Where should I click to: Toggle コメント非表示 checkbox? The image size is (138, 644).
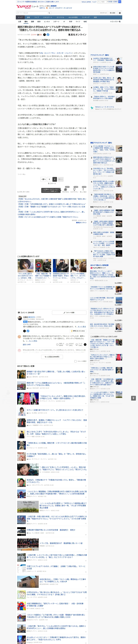75,361
